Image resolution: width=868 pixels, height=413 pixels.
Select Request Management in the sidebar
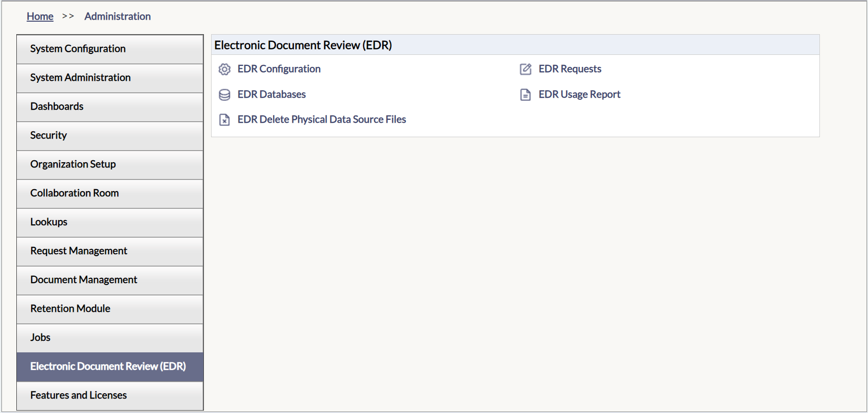(x=110, y=251)
